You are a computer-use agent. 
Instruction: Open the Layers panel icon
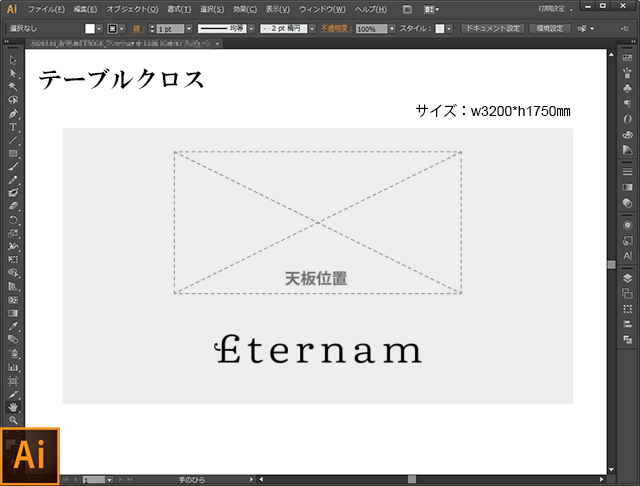627,277
